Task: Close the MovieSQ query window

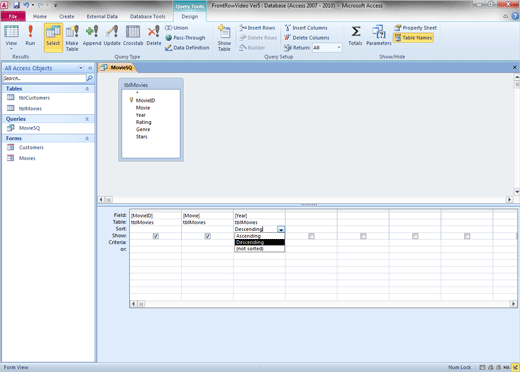Action: pyautogui.click(x=515, y=68)
